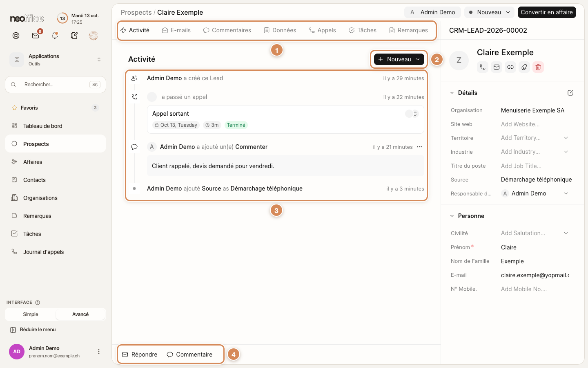The image size is (588, 368).
Task: Click the Z avatar of Claire Exemple
Action: pos(459,61)
